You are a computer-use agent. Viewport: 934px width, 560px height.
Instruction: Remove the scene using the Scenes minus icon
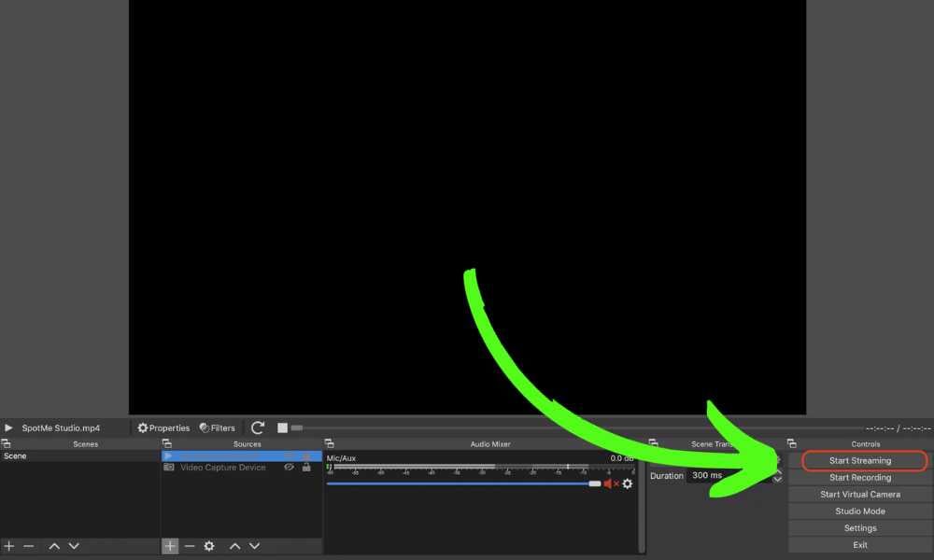(x=29, y=546)
